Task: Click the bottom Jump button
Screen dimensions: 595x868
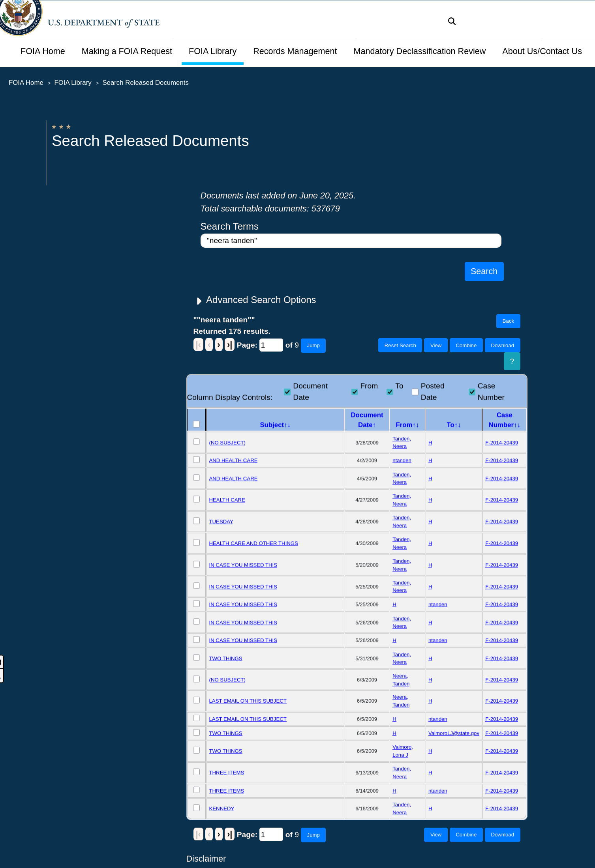Action: 313,835
